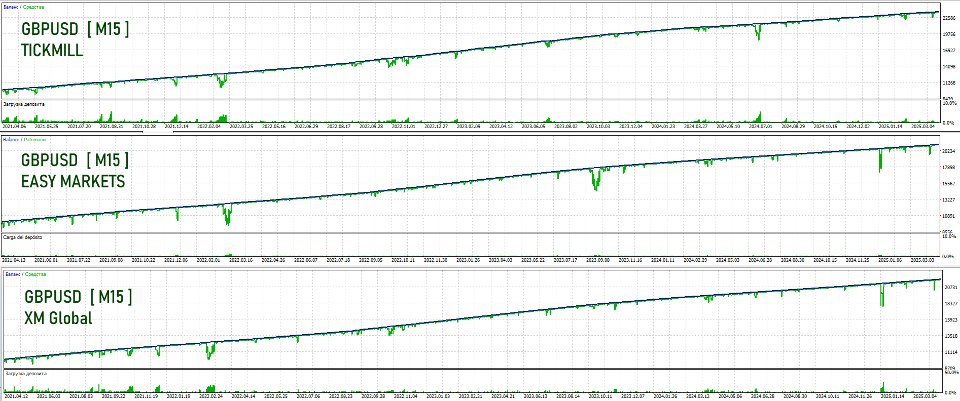Click date 2024.10.11 on the XM Global chart axis

(x=827, y=397)
